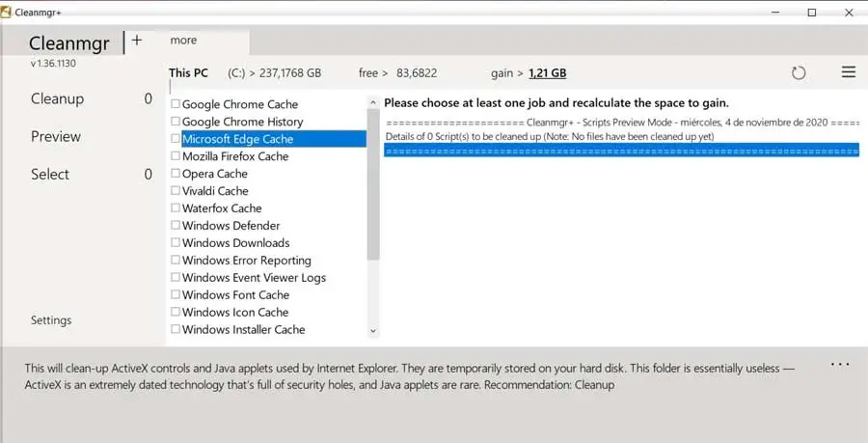Open Settings in the sidebar
This screenshot has width=868, height=443.
(x=51, y=320)
